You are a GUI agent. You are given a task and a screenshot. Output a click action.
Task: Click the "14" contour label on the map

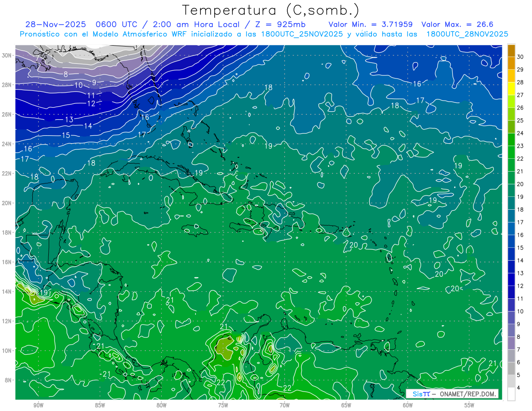pyautogui.click(x=88, y=126)
